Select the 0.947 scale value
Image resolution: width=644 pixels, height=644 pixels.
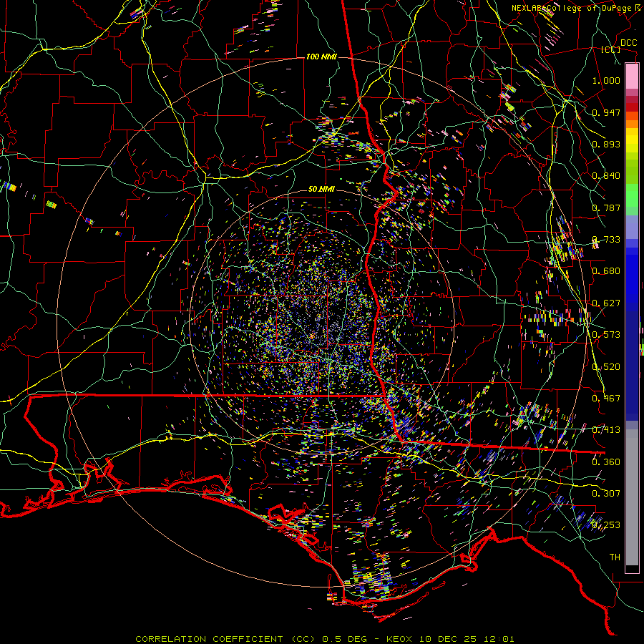click(x=606, y=112)
